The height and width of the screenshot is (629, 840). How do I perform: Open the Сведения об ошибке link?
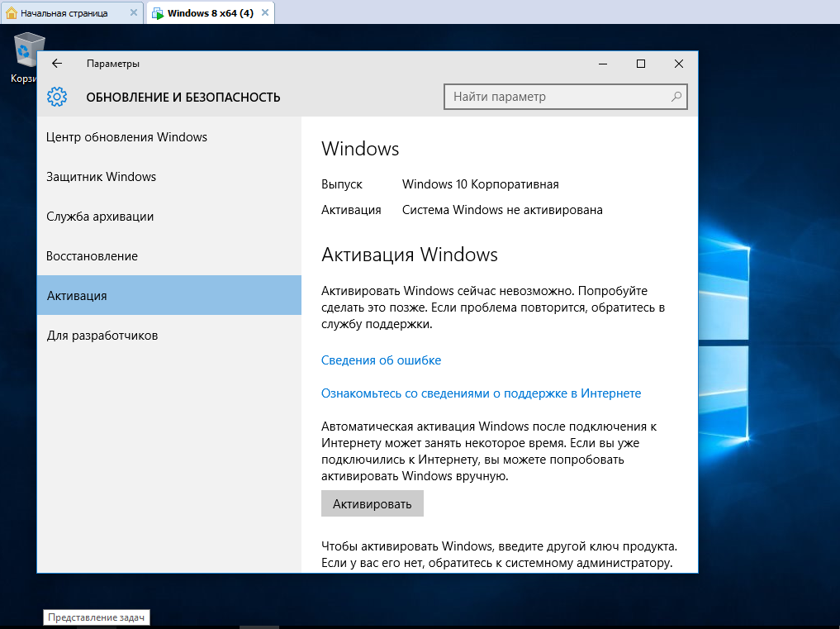click(x=381, y=360)
